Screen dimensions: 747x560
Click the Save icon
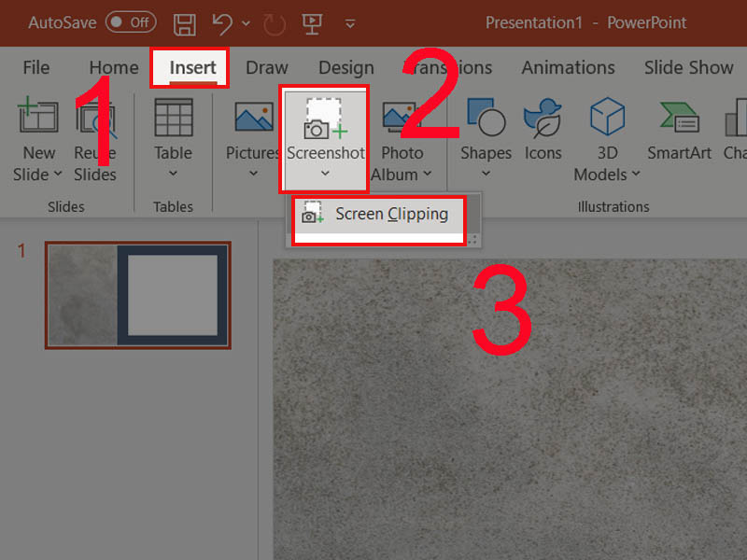click(x=184, y=23)
